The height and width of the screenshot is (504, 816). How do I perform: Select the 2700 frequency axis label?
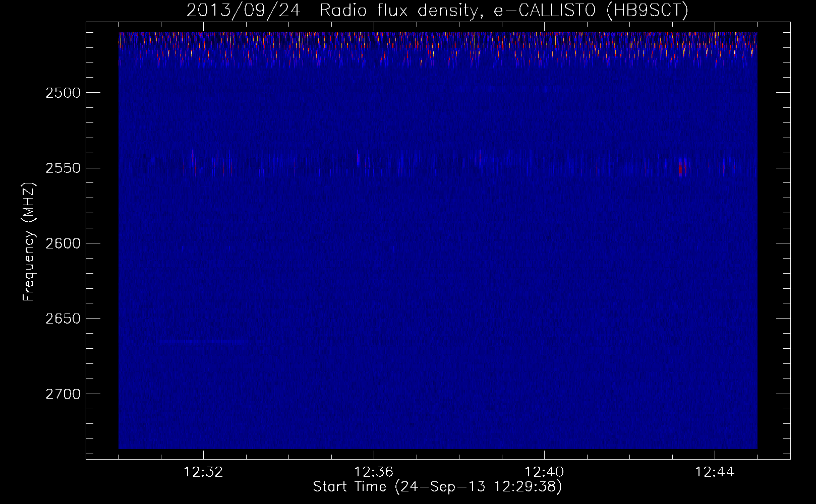tap(63, 394)
